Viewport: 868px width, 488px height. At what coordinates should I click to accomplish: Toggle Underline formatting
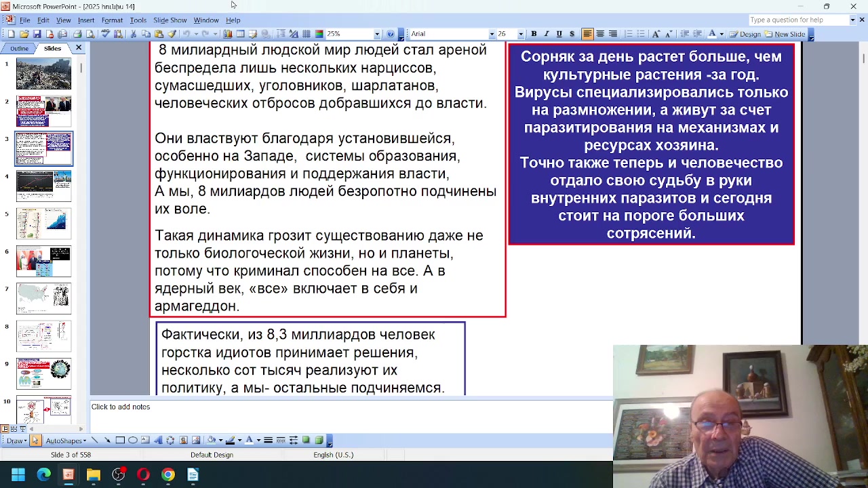(559, 34)
